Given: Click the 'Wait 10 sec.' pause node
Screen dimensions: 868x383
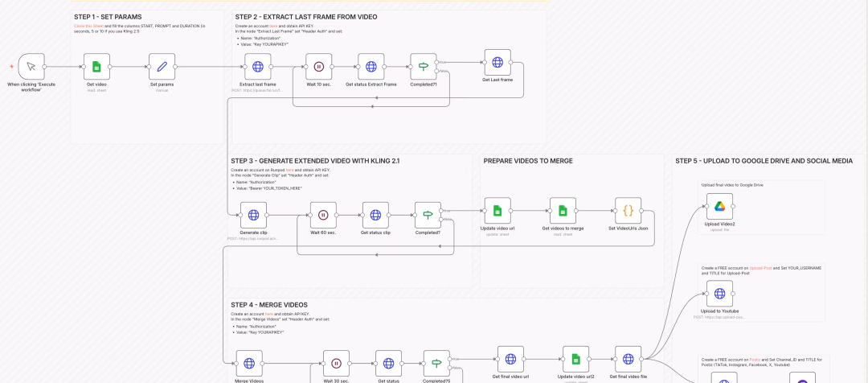Looking at the screenshot, I should pos(318,67).
